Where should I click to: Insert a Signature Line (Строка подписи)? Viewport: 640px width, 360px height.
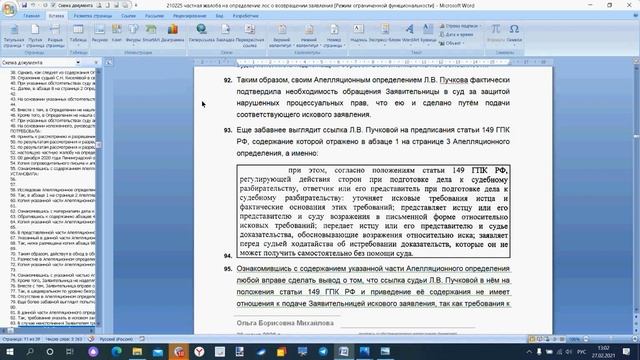coord(459,26)
